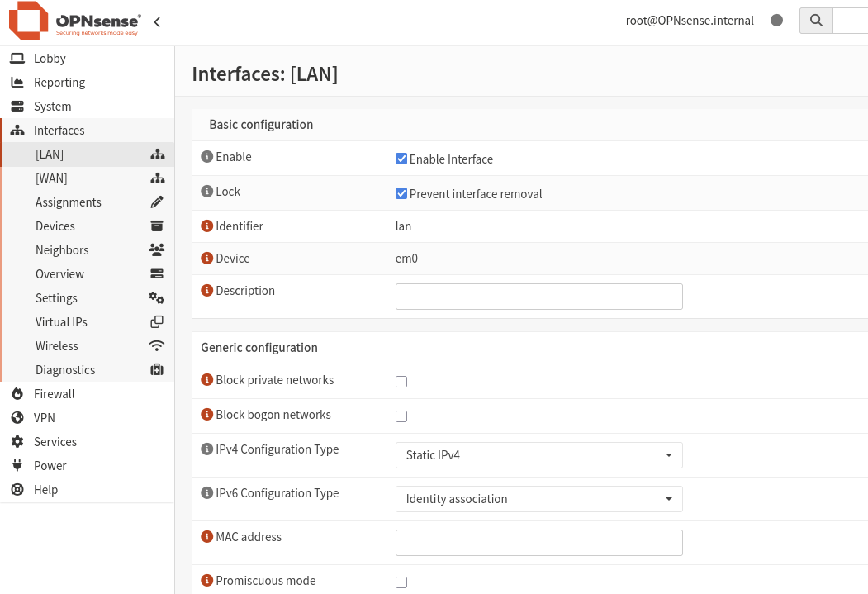The width and height of the screenshot is (868, 594).
Task: Click the MAC address input field
Action: pos(539,543)
